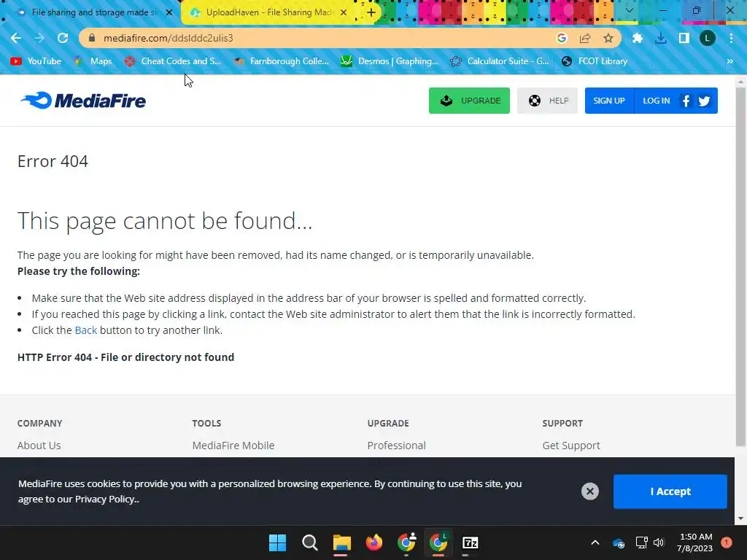
Task: Show hidden system tray icons chevron
Action: [x=595, y=542]
